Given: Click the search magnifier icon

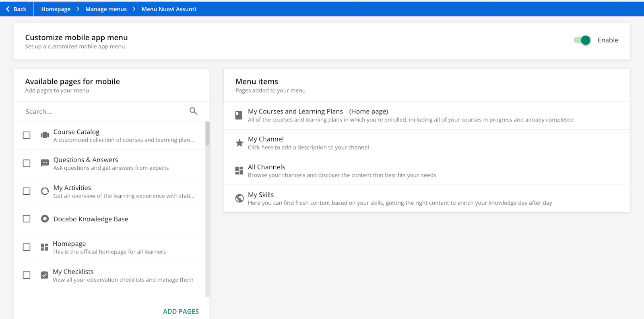Looking at the screenshot, I should [x=193, y=111].
